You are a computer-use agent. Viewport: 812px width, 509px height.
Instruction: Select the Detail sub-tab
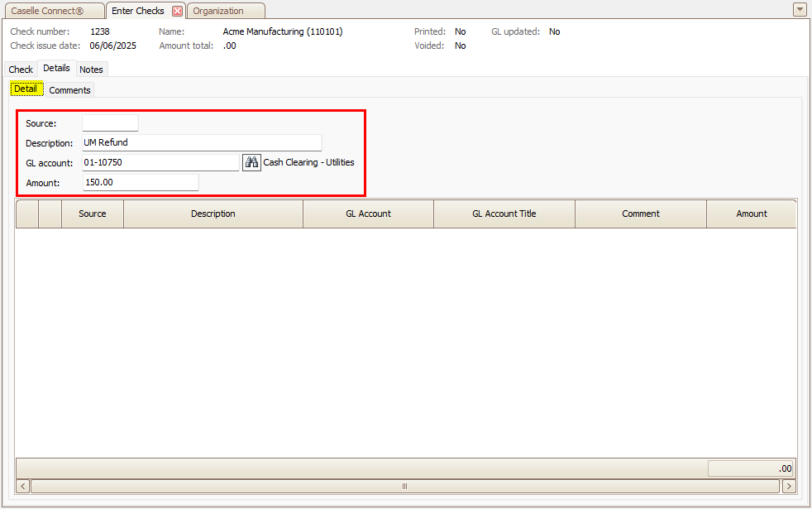[26, 89]
